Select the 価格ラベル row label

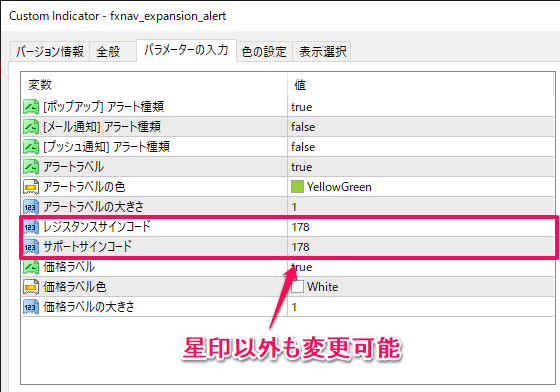tap(69, 267)
